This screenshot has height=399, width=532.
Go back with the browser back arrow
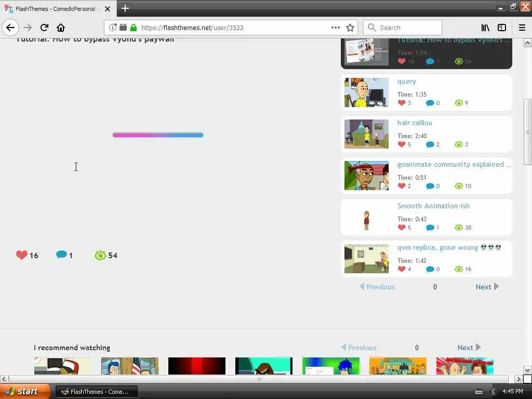10,28
